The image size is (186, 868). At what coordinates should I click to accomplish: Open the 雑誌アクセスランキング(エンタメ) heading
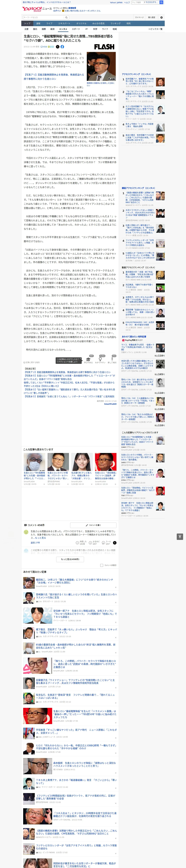click(138, 188)
